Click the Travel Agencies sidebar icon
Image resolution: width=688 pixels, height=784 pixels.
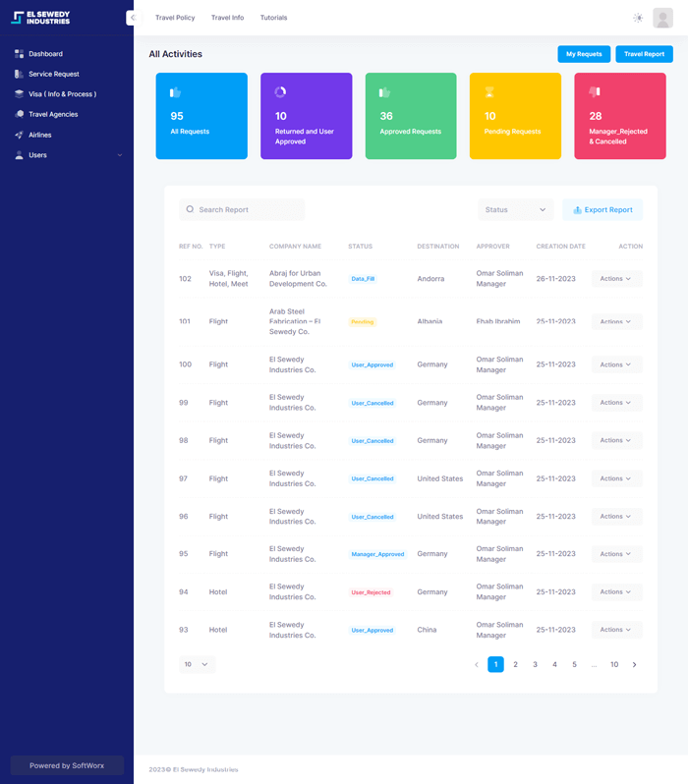20,114
